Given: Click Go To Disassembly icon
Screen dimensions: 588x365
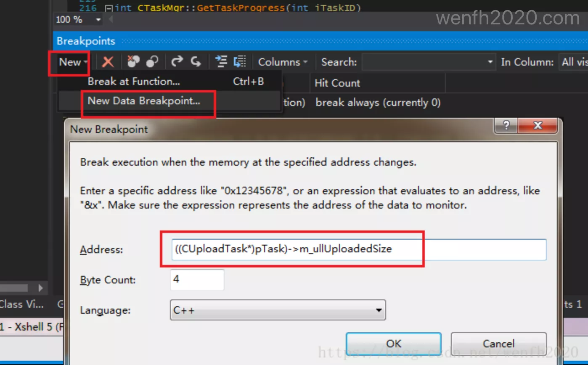Looking at the screenshot, I should click(x=240, y=62).
